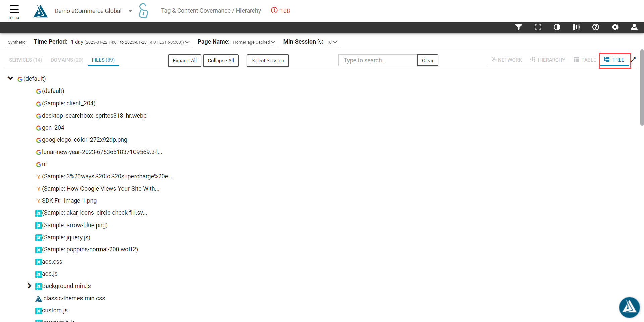Switch to Network view

pyautogui.click(x=507, y=60)
